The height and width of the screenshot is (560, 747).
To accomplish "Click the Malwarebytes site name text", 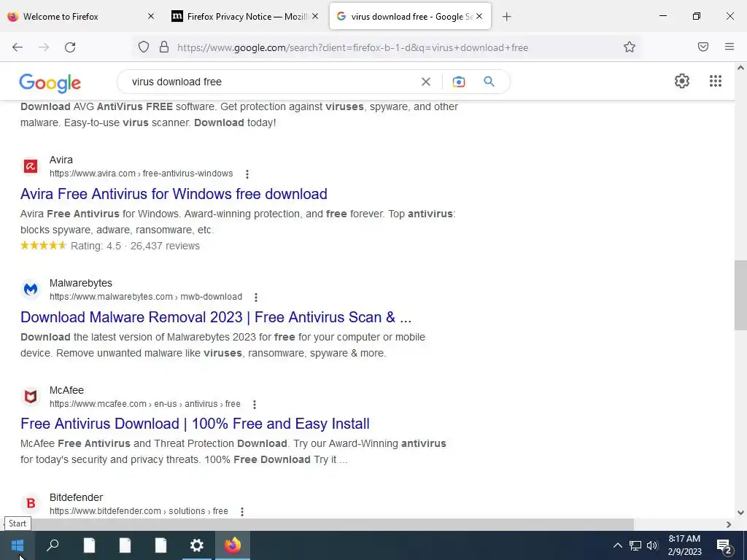I will click(81, 283).
